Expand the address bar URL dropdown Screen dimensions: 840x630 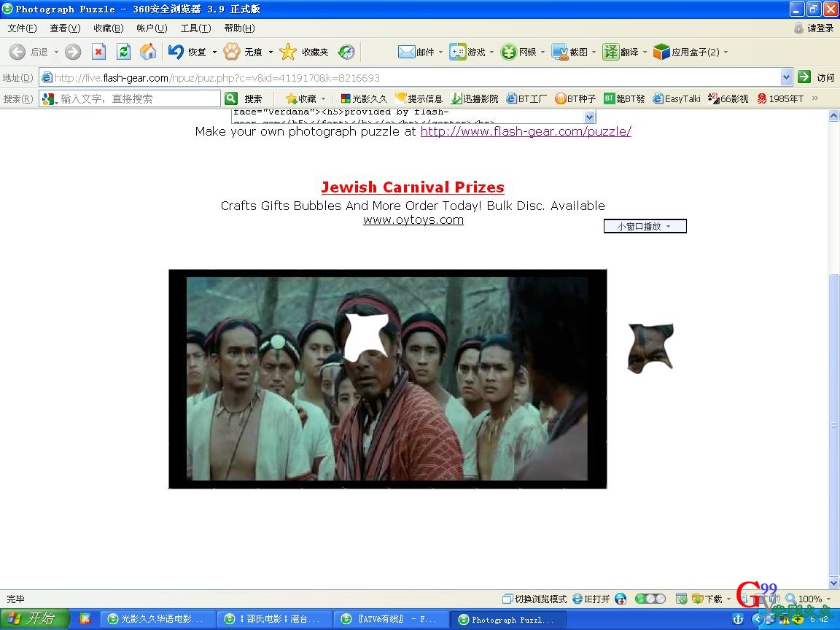pos(786,77)
